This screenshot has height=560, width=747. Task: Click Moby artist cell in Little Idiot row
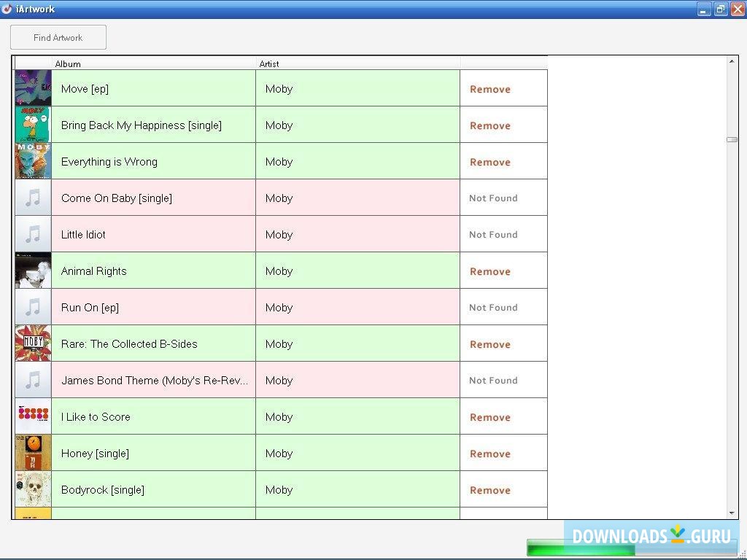point(357,234)
